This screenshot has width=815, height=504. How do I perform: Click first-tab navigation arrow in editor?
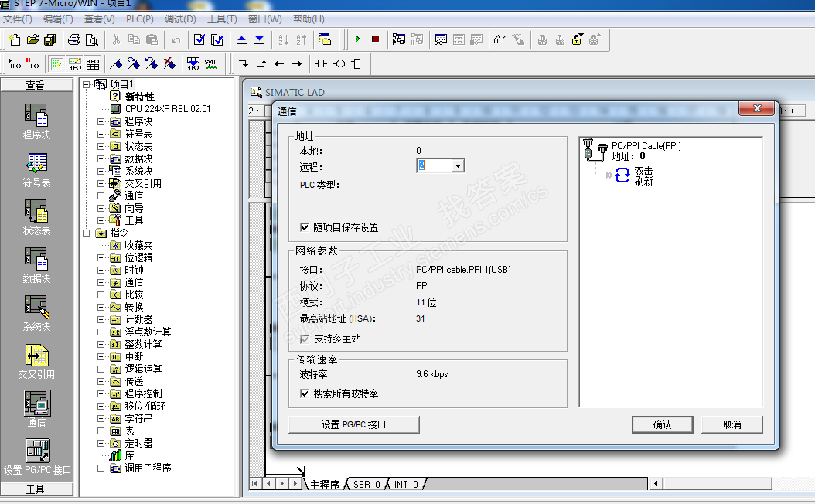point(254,484)
